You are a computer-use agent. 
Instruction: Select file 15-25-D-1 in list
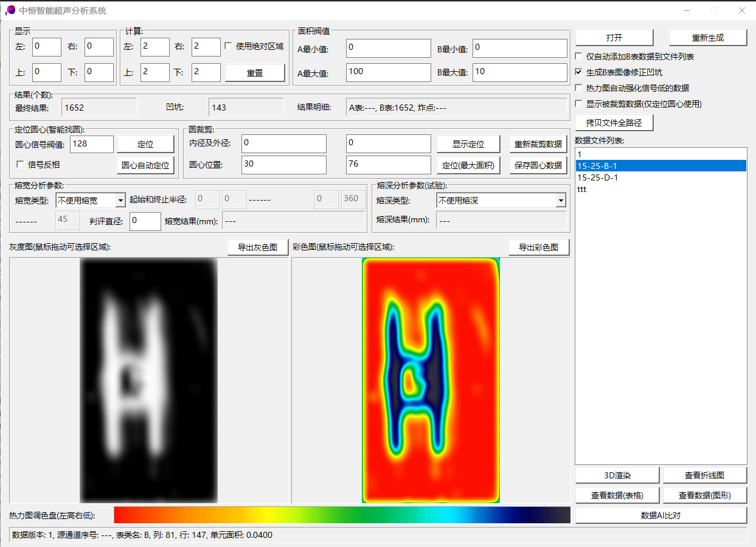point(661,177)
